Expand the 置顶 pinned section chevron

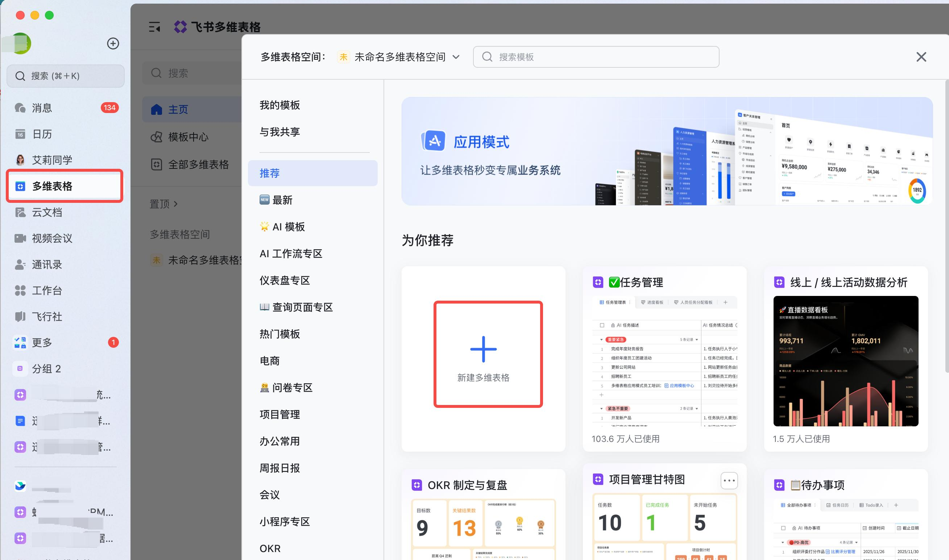175,204
